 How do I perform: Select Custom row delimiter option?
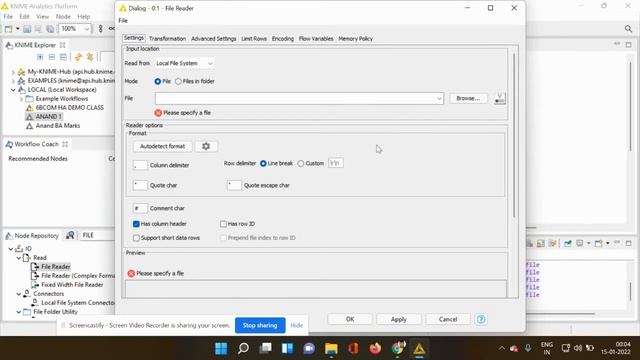pyautogui.click(x=301, y=163)
